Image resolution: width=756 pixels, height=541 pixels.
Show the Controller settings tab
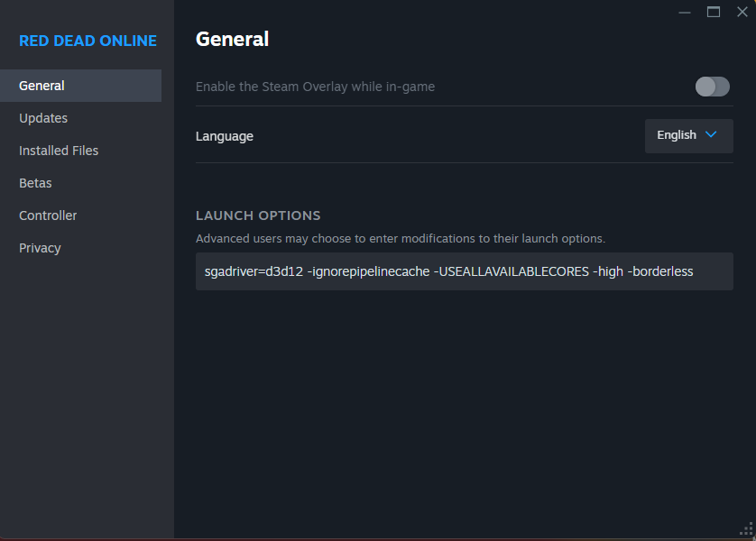48,215
